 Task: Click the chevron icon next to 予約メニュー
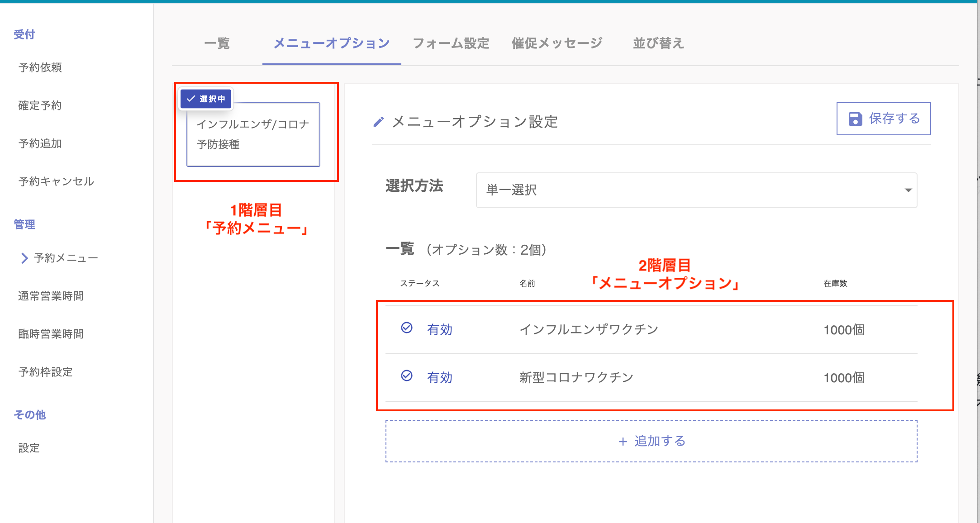point(24,258)
